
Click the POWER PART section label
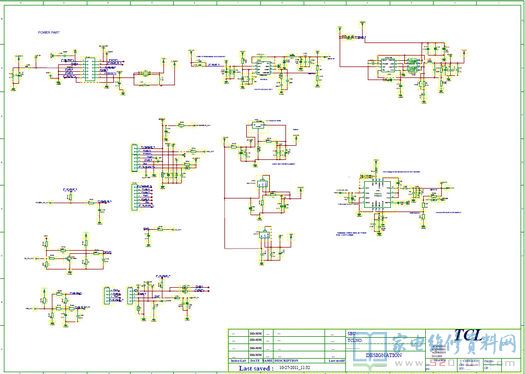click(x=49, y=33)
